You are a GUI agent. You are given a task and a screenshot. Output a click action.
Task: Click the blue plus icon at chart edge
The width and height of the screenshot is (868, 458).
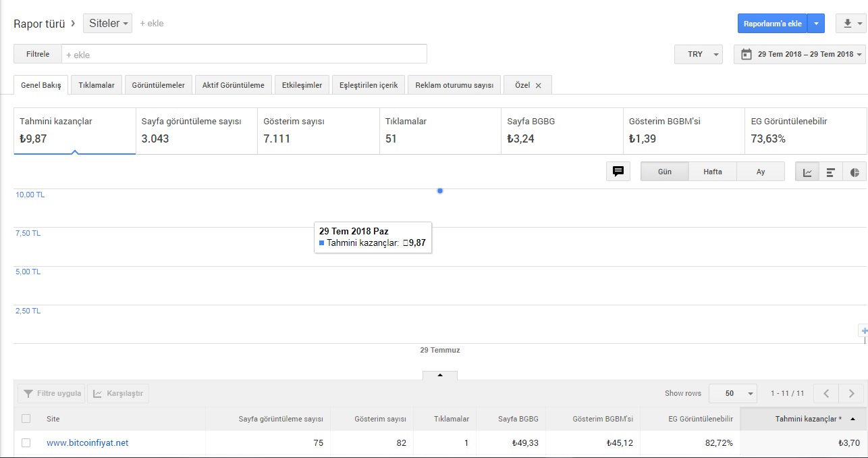tap(864, 330)
